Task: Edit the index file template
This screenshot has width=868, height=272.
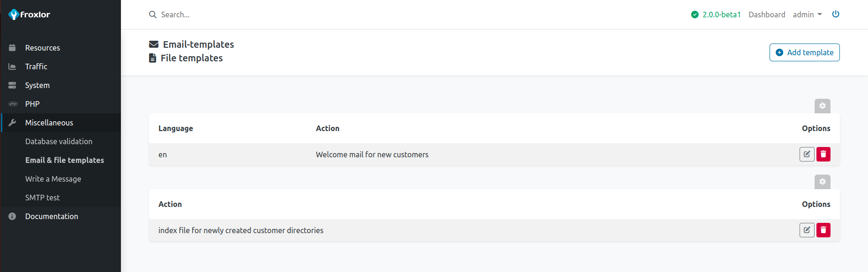Action: 807,230
